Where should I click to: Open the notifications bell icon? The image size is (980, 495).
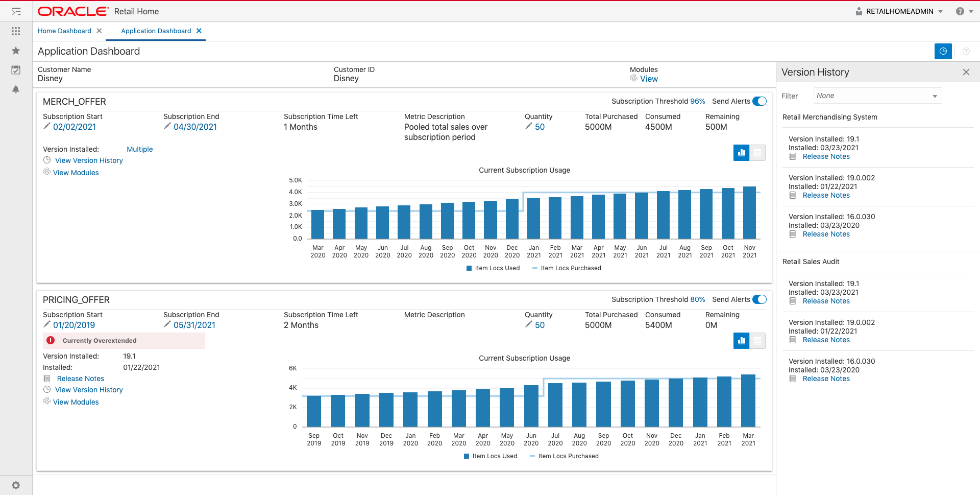pyautogui.click(x=16, y=89)
